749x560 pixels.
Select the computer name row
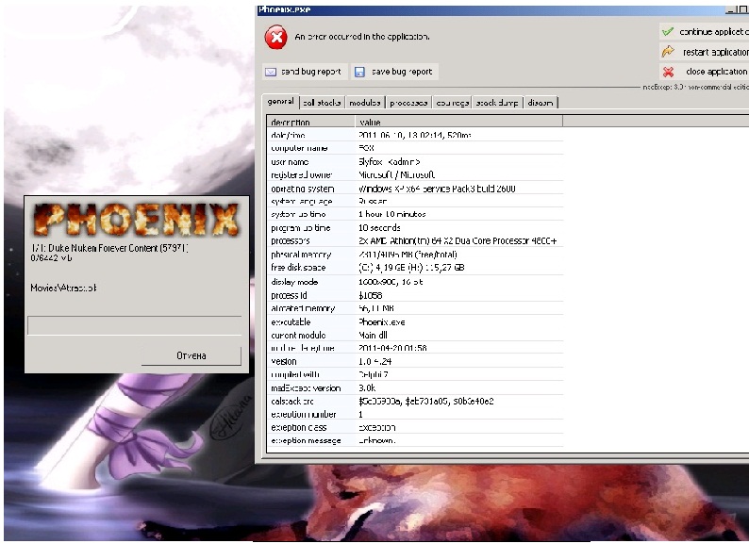tap(415, 148)
